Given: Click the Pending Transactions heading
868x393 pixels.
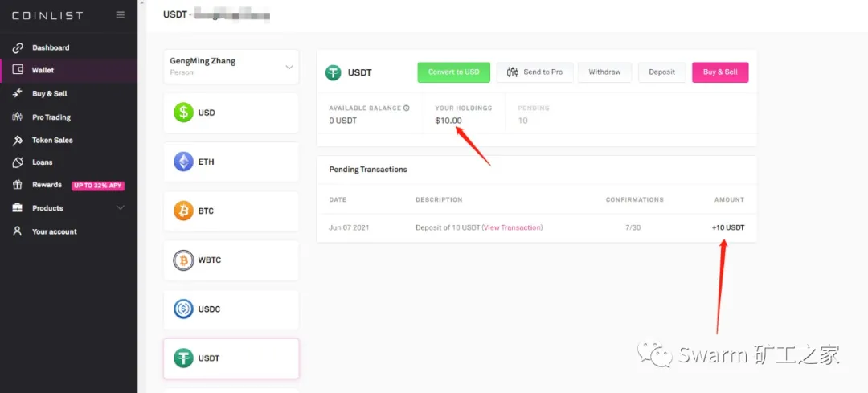Looking at the screenshot, I should (368, 170).
